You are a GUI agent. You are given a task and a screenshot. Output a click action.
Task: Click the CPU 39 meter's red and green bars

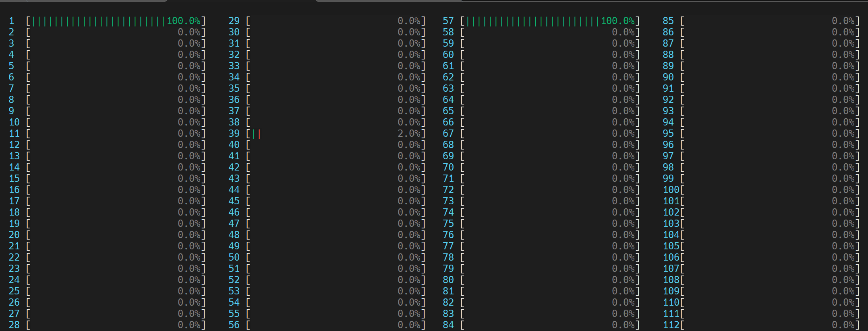point(256,134)
